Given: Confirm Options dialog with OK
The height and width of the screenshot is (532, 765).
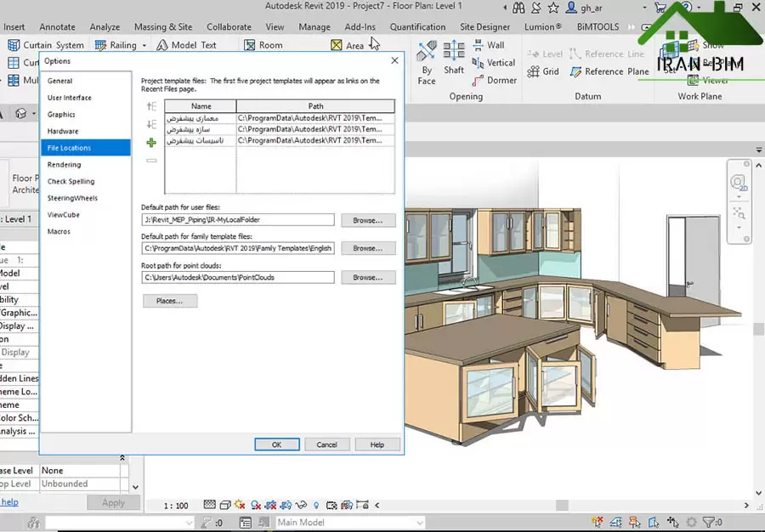Looking at the screenshot, I should (276, 444).
